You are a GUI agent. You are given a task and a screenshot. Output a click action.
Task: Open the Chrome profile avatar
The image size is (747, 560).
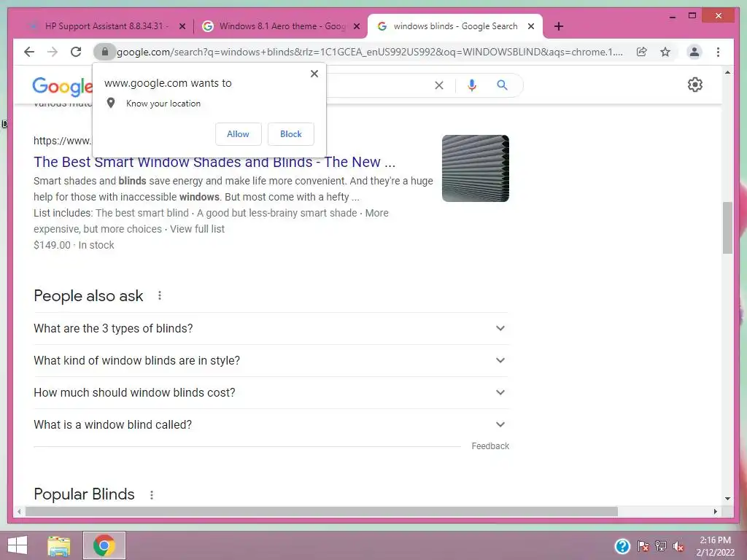[x=694, y=52]
